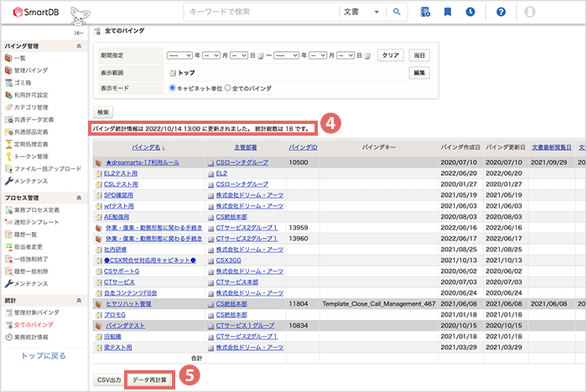Viewport: 587px width, 392px height.
Task: Click the wrench icon of upper メンテナンス
Action: tap(8, 181)
